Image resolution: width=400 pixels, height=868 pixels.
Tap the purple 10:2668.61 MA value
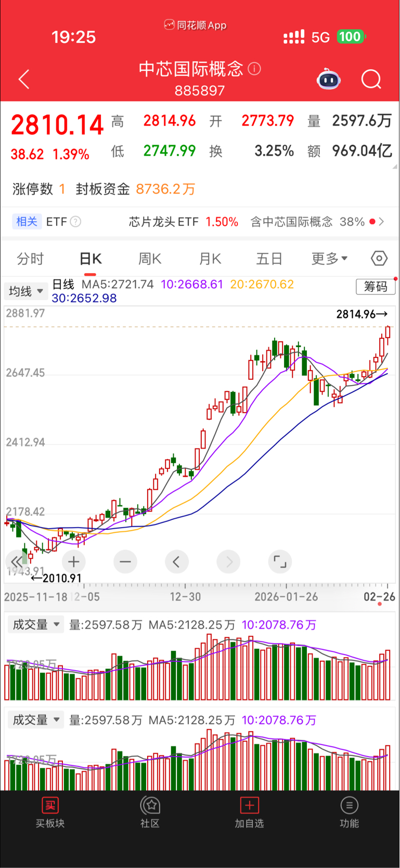click(x=192, y=284)
